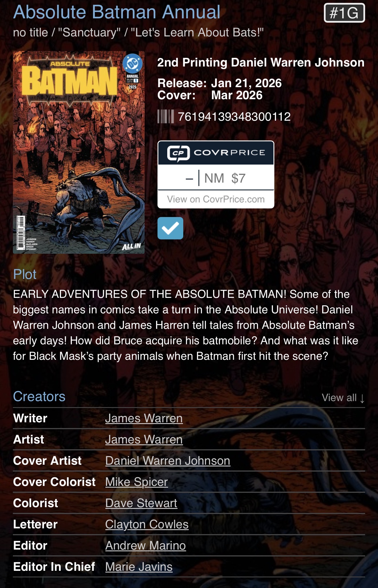Image resolution: width=378 pixels, height=588 pixels.
Task: Click the Creators section heading
Action: pos(39,397)
